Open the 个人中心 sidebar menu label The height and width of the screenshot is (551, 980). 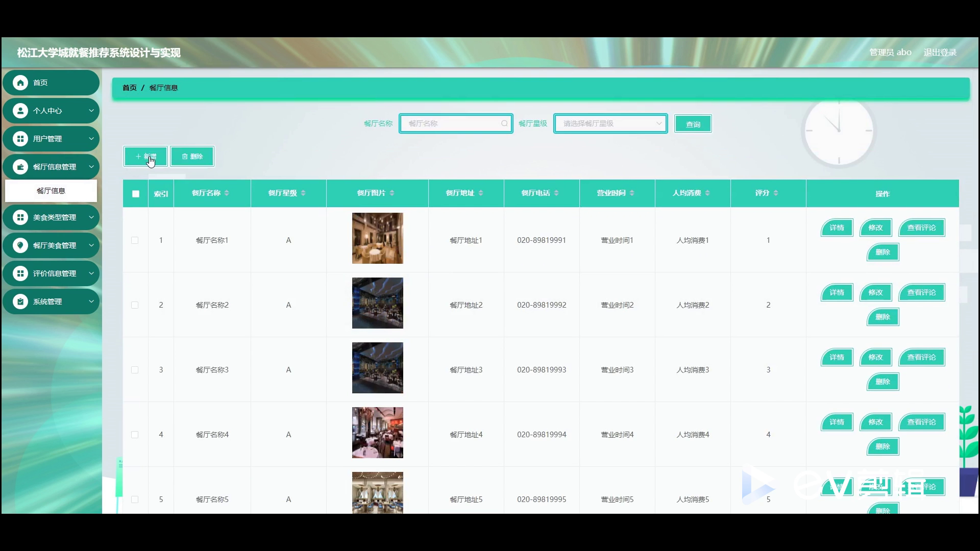47,111
